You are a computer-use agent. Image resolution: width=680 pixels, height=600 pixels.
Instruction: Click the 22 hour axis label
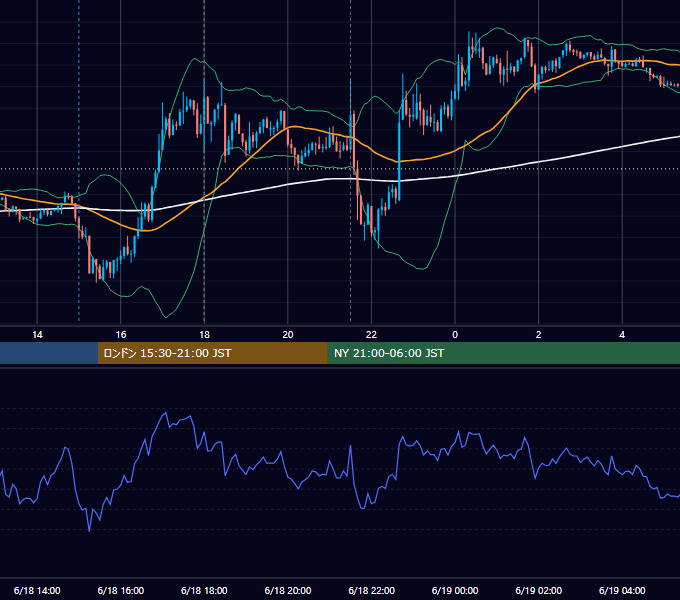[x=371, y=335]
